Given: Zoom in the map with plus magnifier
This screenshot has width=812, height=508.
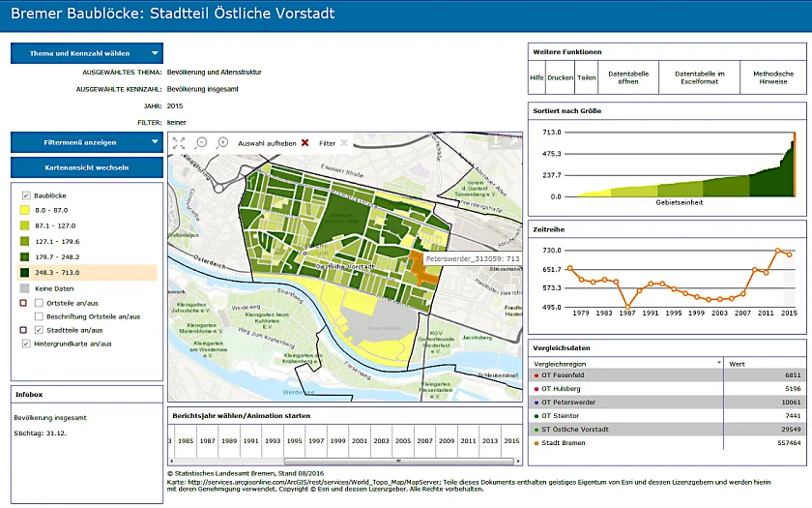Looking at the screenshot, I should coord(222,142).
